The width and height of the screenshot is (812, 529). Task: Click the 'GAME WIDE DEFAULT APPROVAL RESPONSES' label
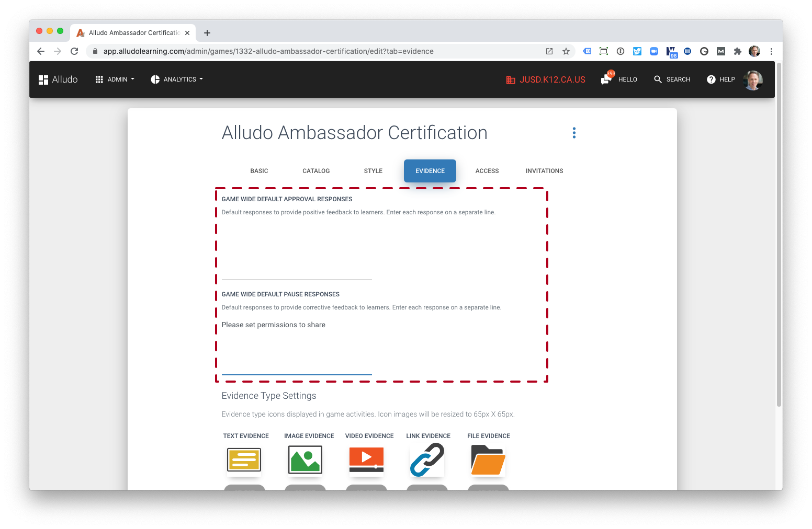tap(287, 199)
